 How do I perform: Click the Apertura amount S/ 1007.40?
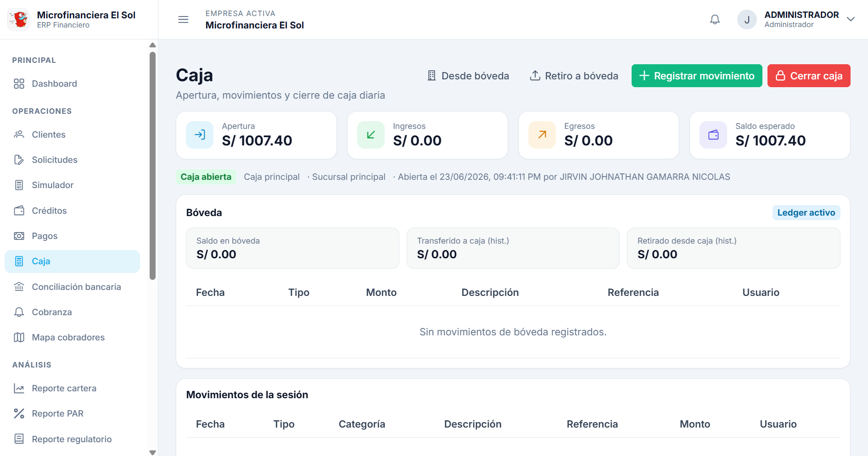click(x=257, y=140)
